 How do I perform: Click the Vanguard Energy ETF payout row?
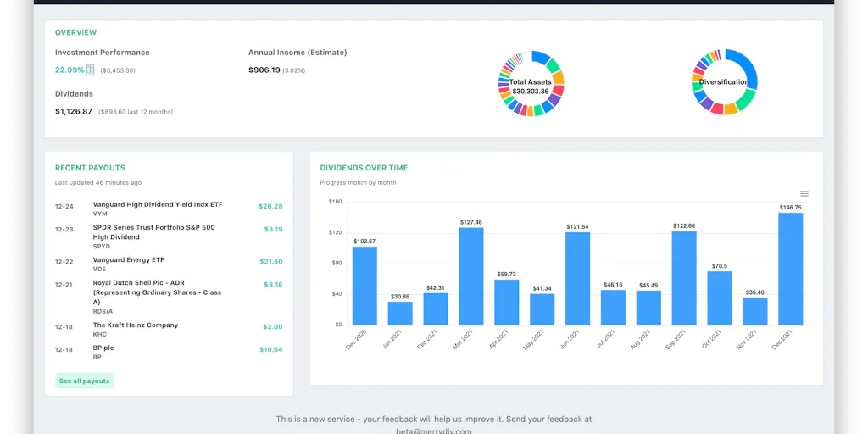pos(169,264)
